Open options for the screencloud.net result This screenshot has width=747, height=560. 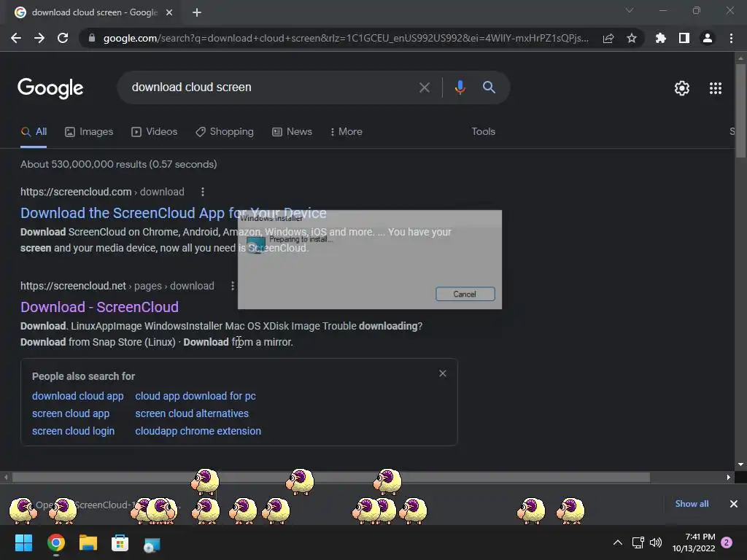pyautogui.click(x=233, y=286)
